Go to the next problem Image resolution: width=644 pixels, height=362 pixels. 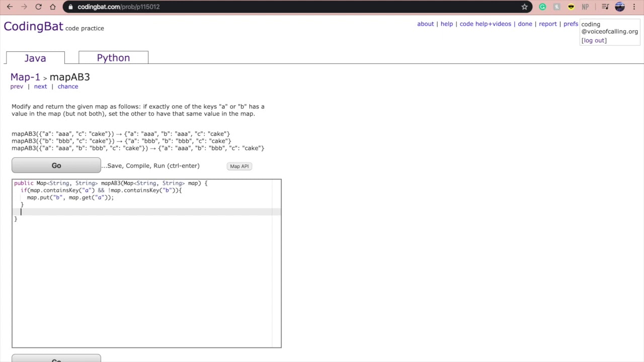point(40,86)
